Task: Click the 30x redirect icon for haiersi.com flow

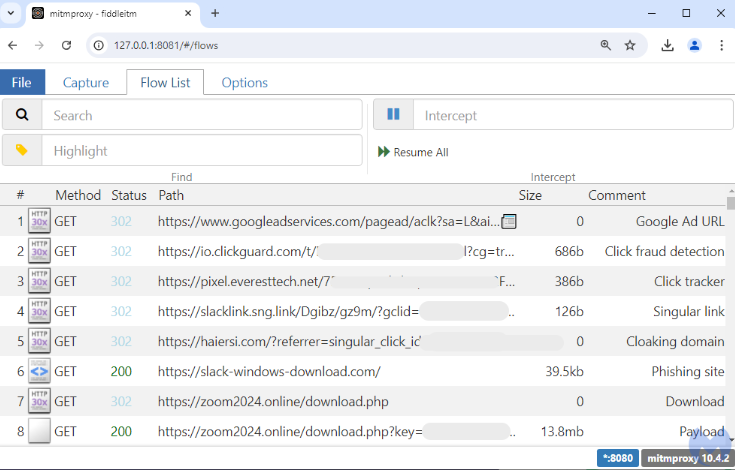Action: pos(39,341)
